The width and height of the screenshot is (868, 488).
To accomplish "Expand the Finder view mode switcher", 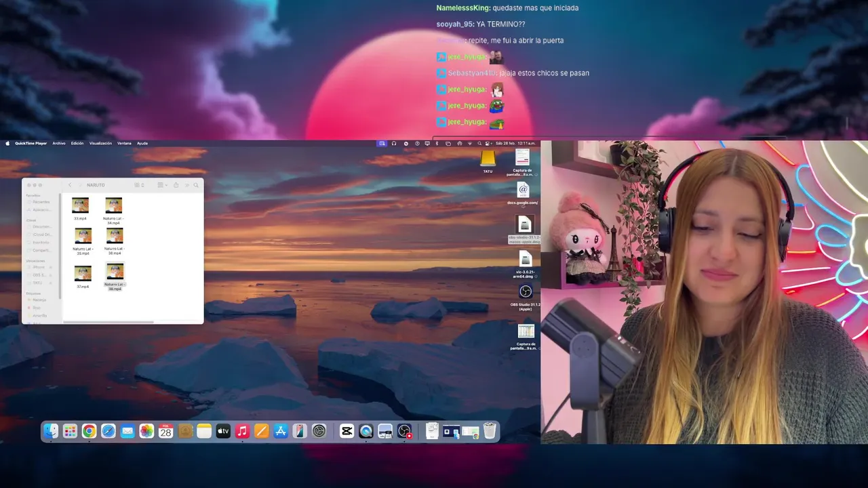I will tap(139, 185).
